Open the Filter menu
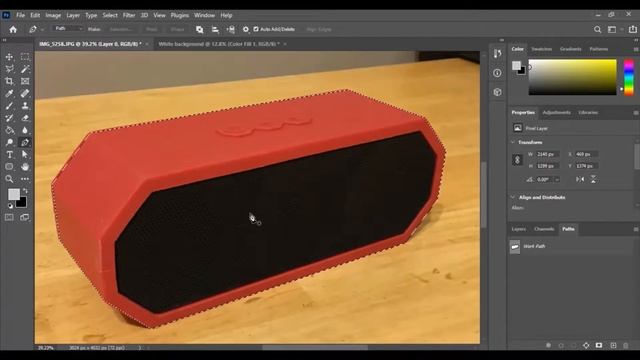The image size is (640, 360). click(x=129, y=15)
